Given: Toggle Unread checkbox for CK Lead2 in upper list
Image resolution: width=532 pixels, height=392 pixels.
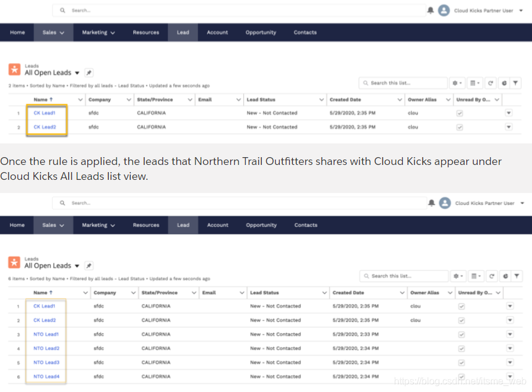Looking at the screenshot, I should click(460, 127).
